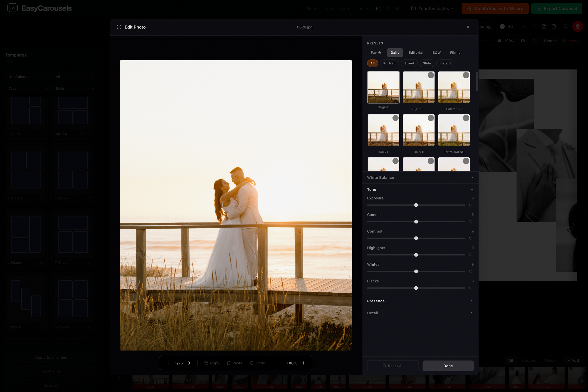Switch to the Daily presets tab
Image resolution: width=588 pixels, height=392 pixels.
(395, 52)
